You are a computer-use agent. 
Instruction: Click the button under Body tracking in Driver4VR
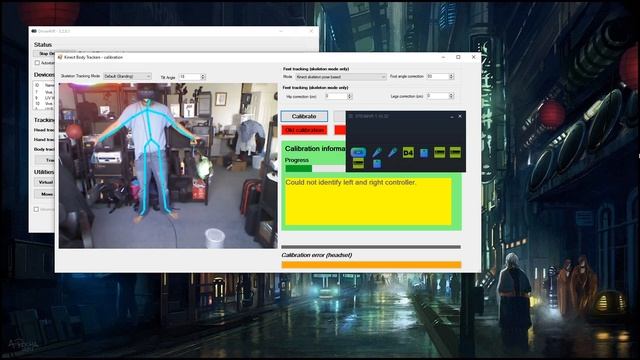point(44,160)
